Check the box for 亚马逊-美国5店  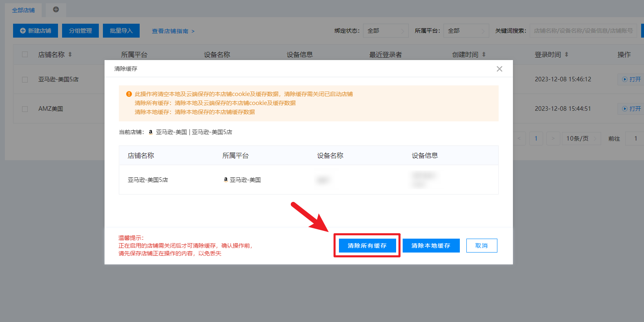point(25,80)
